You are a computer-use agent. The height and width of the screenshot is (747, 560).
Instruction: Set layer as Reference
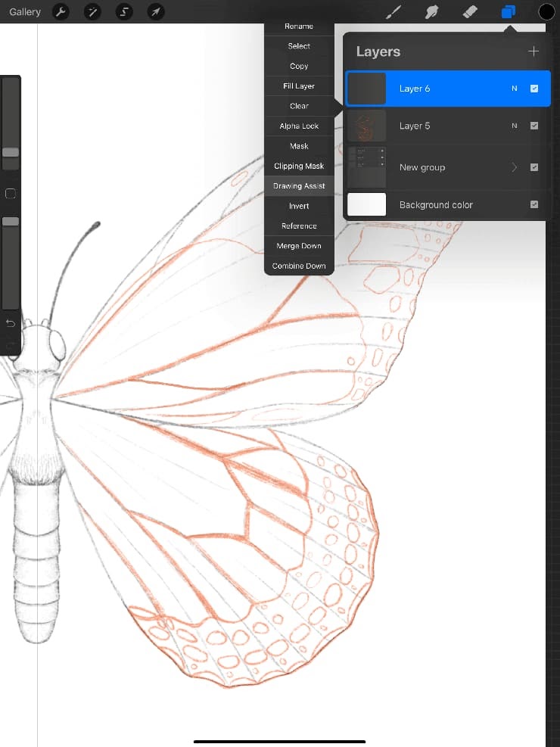299,226
